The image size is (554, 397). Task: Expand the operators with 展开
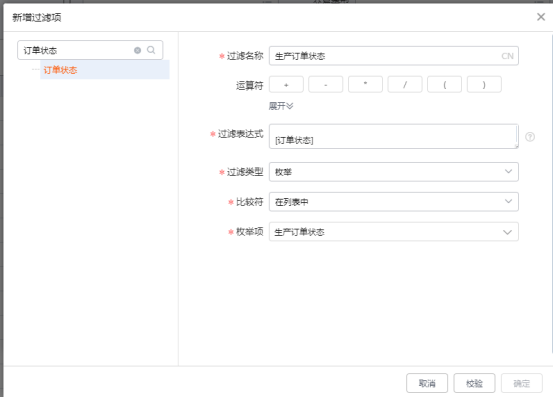pos(281,106)
